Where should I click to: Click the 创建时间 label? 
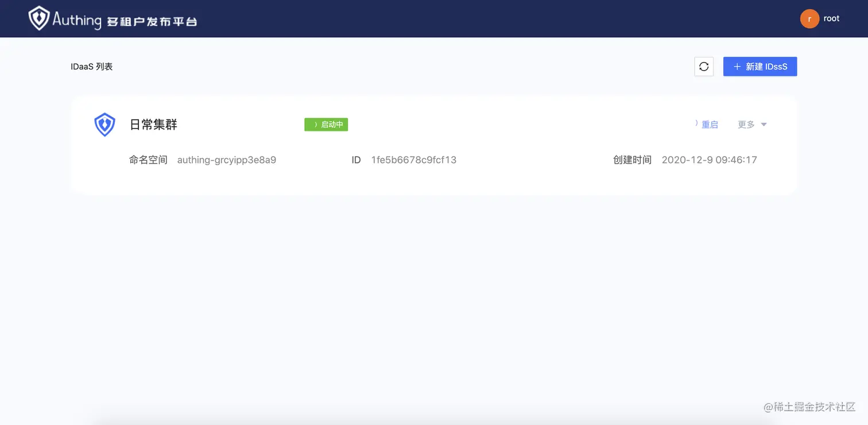(632, 160)
